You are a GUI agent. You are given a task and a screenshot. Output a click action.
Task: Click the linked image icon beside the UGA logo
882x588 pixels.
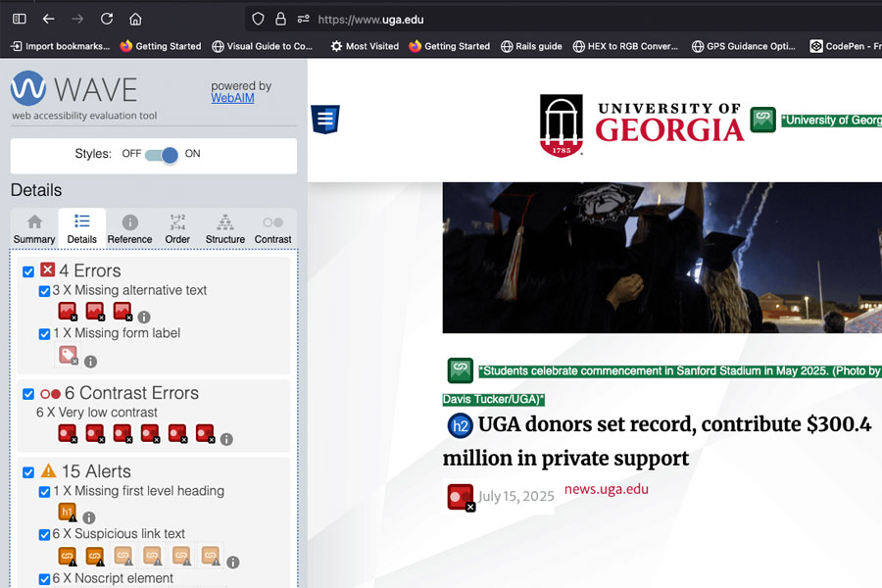point(762,120)
